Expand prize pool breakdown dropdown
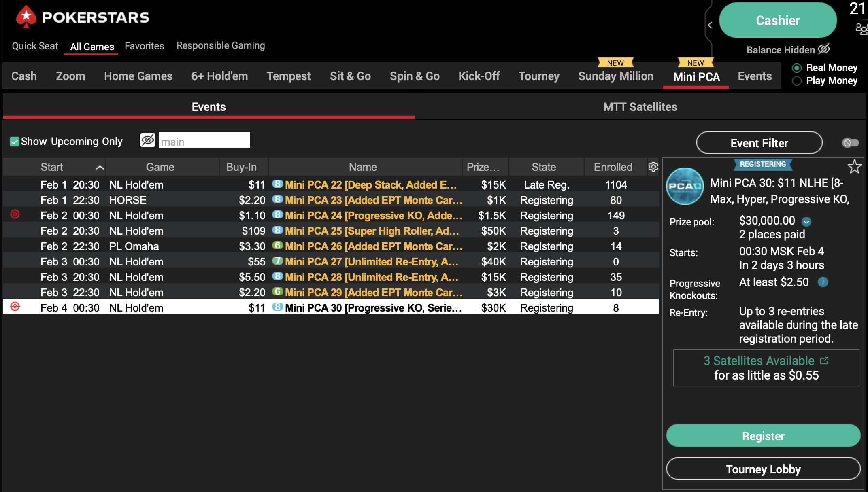This screenshot has height=492, width=868. coord(806,221)
